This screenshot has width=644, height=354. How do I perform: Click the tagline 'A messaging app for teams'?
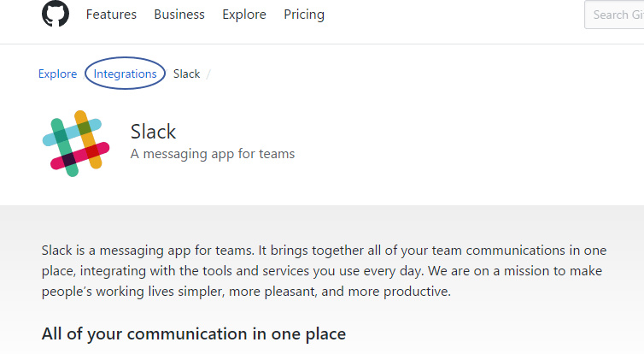(x=213, y=154)
